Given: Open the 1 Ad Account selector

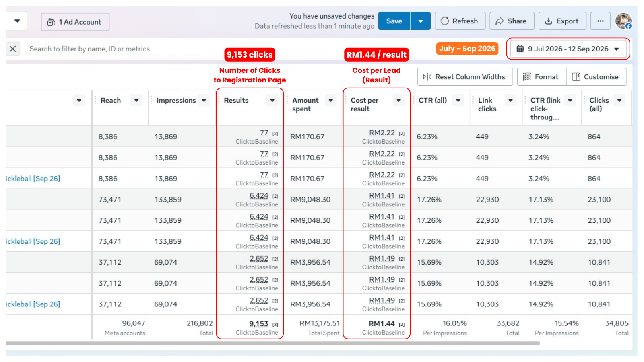Looking at the screenshot, I should click(75, 22).
